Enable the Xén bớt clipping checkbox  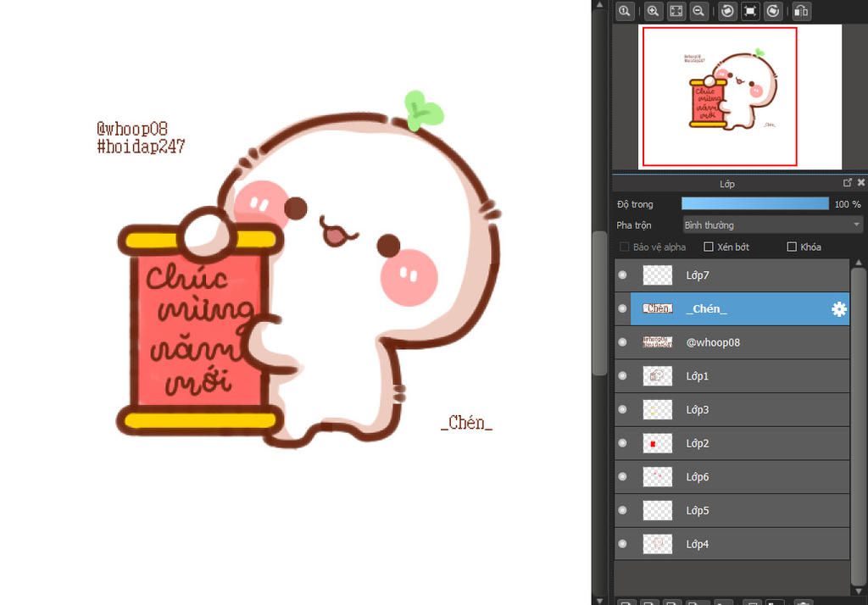tap(709, 247)
